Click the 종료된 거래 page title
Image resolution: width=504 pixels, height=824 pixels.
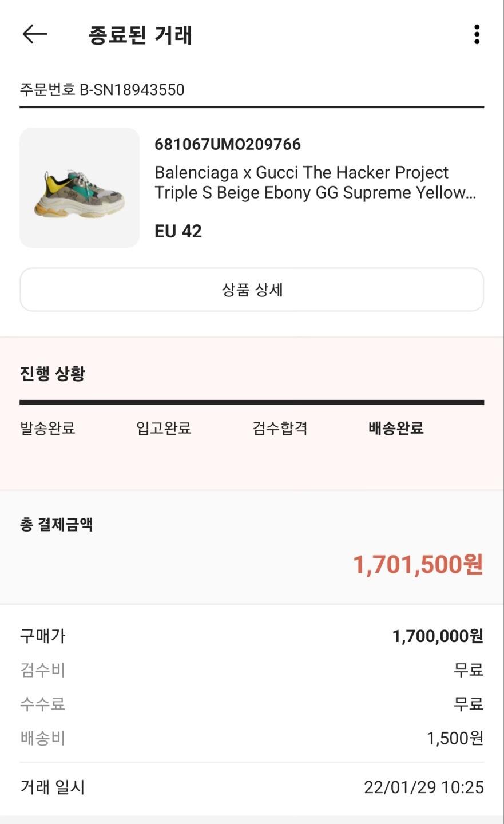tap(141, 35)
